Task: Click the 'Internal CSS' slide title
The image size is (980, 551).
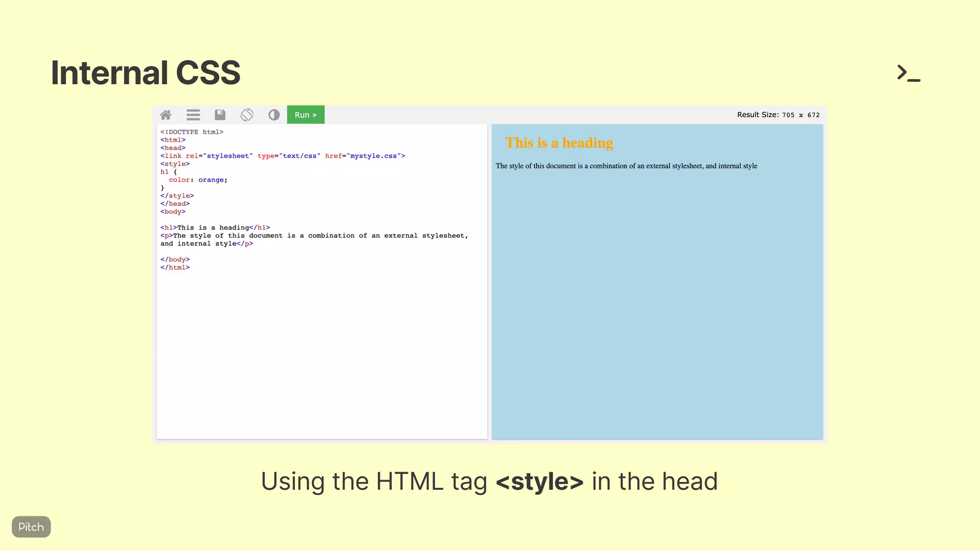Action: coord(145,73)
